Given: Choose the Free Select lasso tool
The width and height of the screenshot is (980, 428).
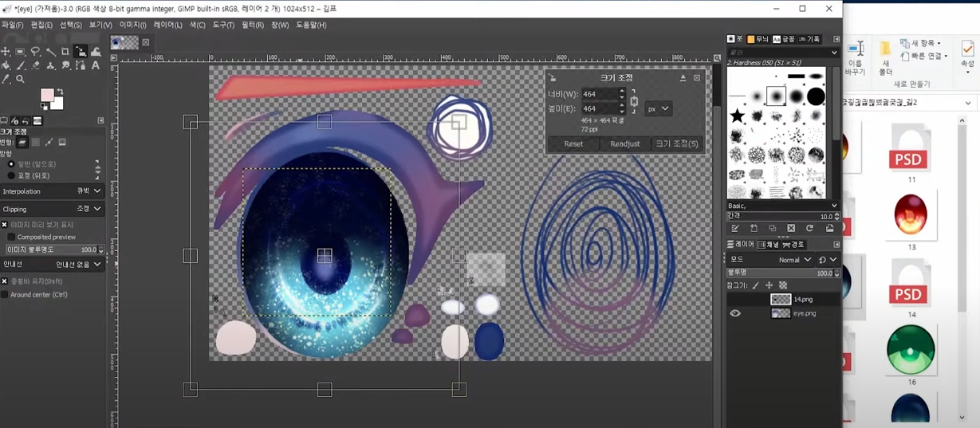Looking at the screenshot, I should point(35,52).
